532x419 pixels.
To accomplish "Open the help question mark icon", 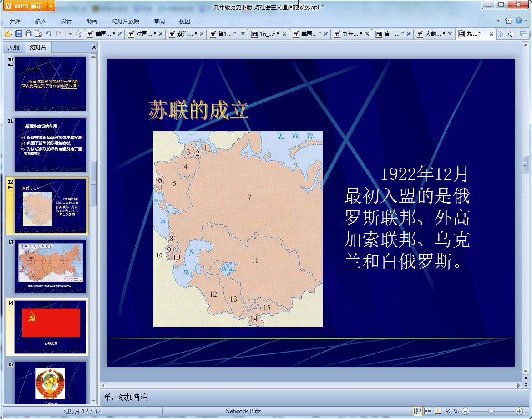I will [518, 20].
